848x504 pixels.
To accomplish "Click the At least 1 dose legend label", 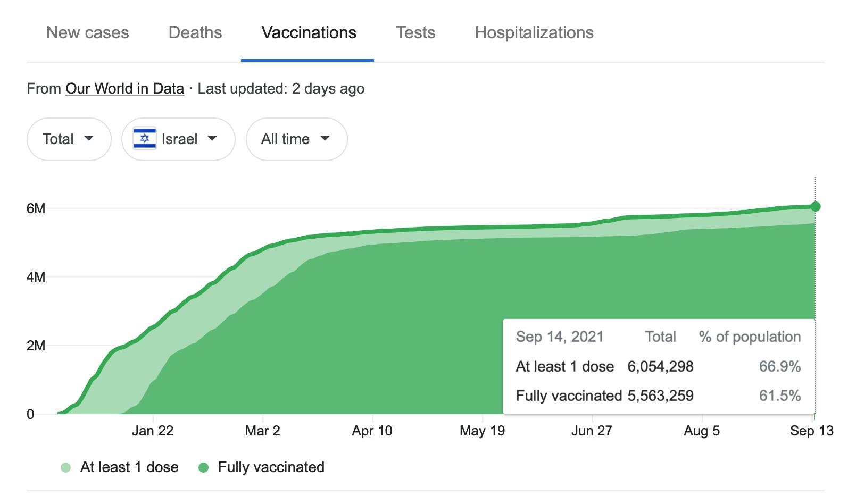I will pos(129,467).
